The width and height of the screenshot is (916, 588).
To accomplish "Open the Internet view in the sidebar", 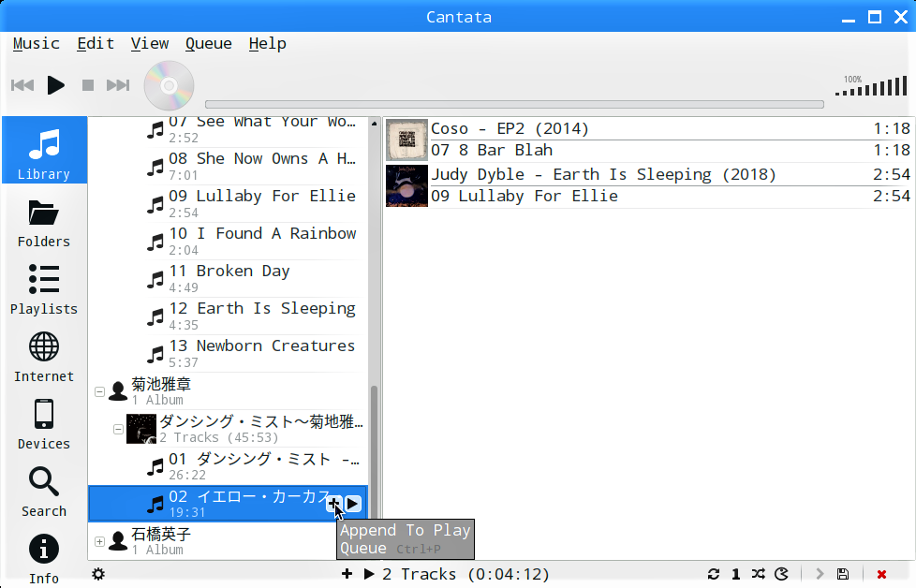I will point(44,358).
